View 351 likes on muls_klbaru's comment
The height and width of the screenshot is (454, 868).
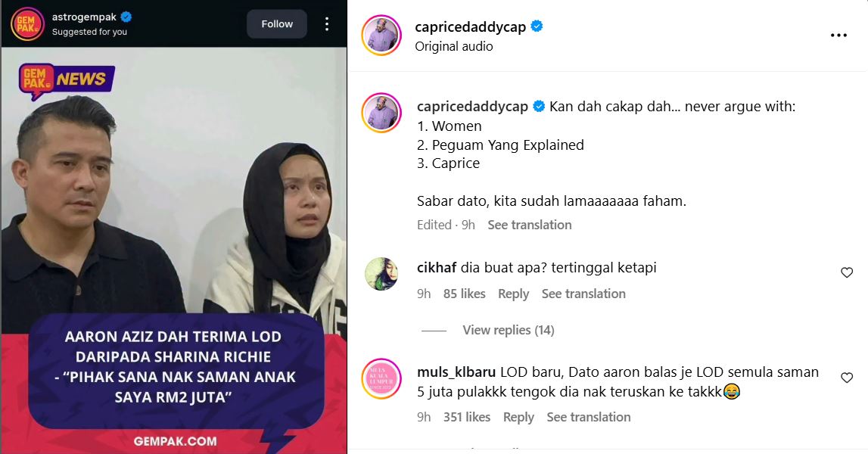pyautogui.click(x=467, y=417)
